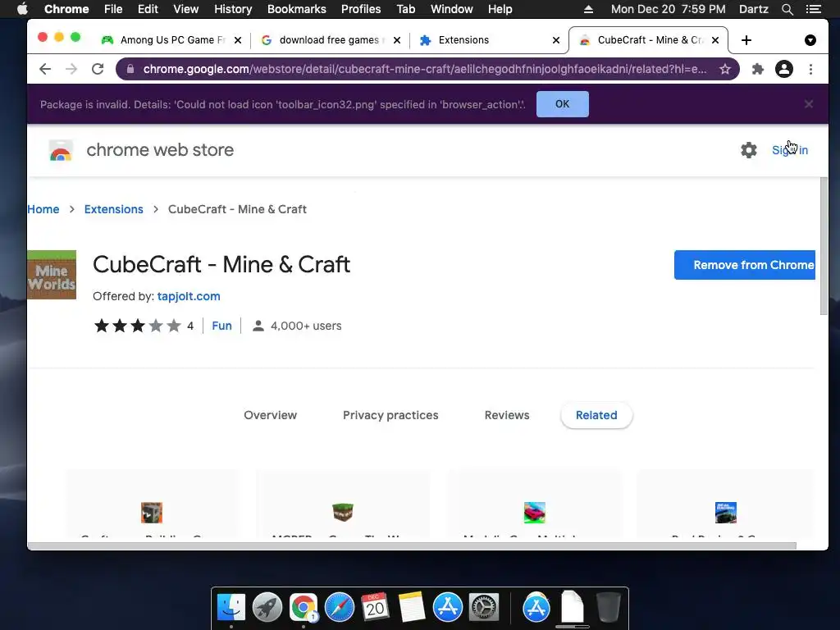Go to Extensions breadcrumb link
Screen dimensions: 840x630
(x=113, y=209)
